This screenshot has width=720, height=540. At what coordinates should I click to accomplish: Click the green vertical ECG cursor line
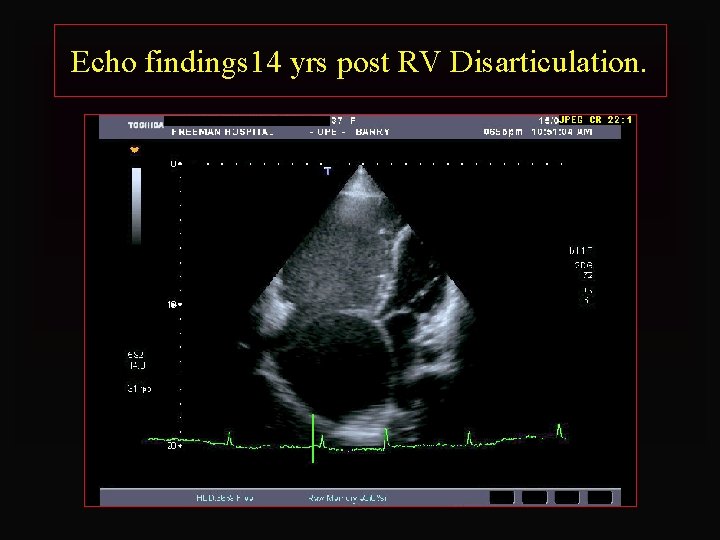point(313,439)
